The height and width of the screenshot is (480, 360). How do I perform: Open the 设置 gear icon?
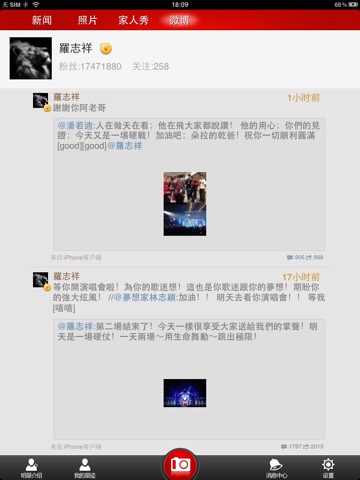[x=328, y=468]
